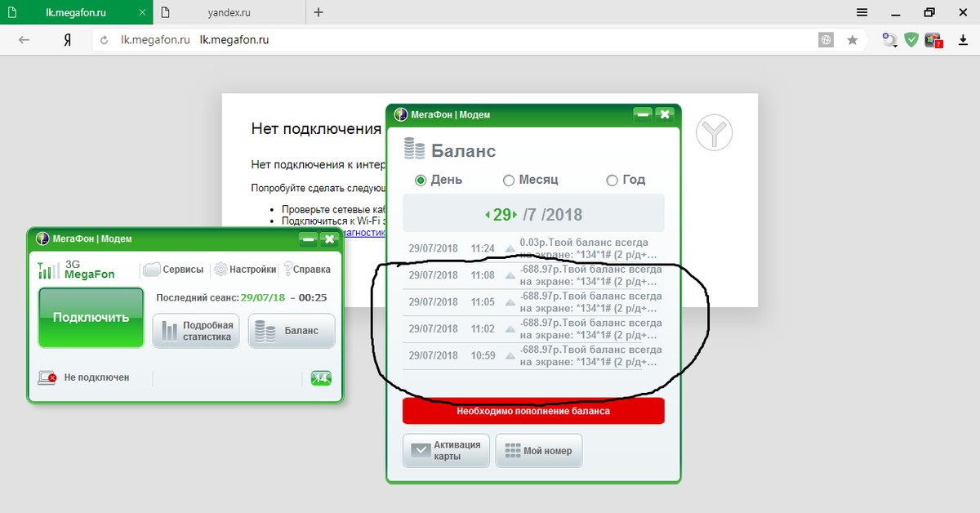Click the Последний сеанс date 29/07/18
The image size is (980, 513).
click(x=263, y=297)
